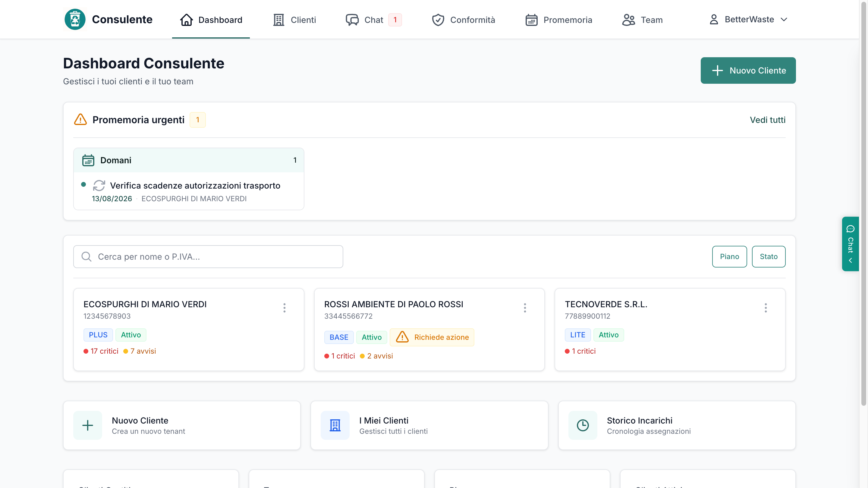868x488 pixels.
Task: Open I Miei Clienti quick action card
Action: 429,425
